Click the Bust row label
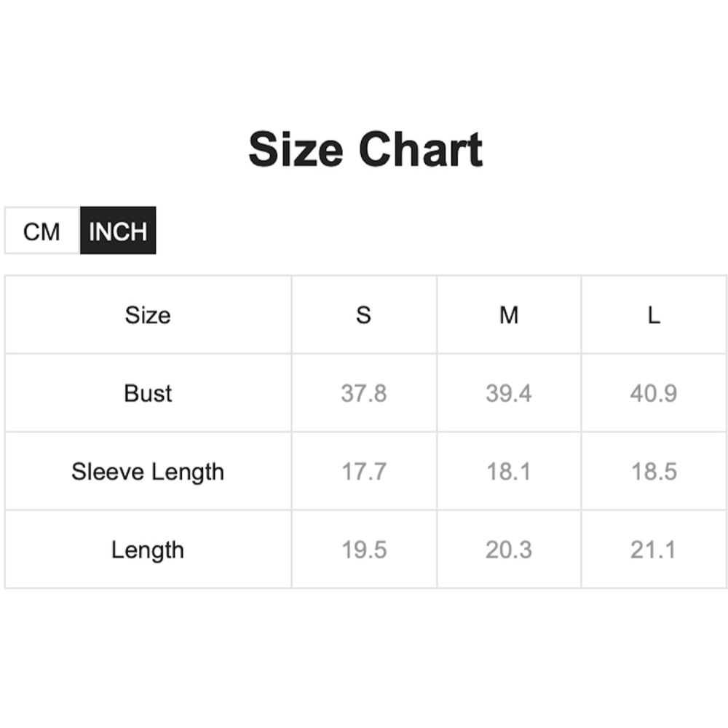Screen dimensions: 728x728 click(148, 393)
